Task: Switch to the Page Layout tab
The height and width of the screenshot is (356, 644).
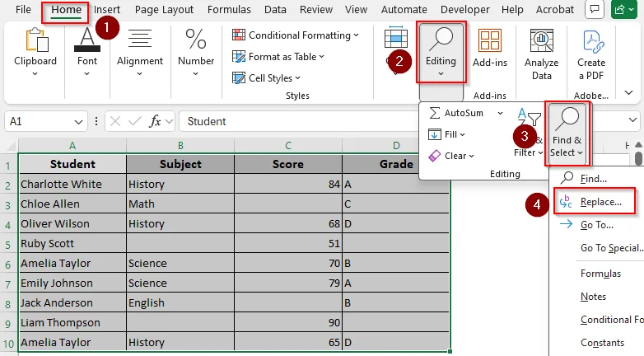Action: [x=164, y=9]
